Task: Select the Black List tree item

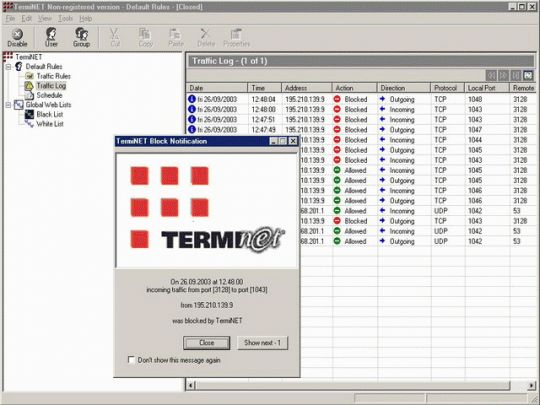Action: point(50,114)
